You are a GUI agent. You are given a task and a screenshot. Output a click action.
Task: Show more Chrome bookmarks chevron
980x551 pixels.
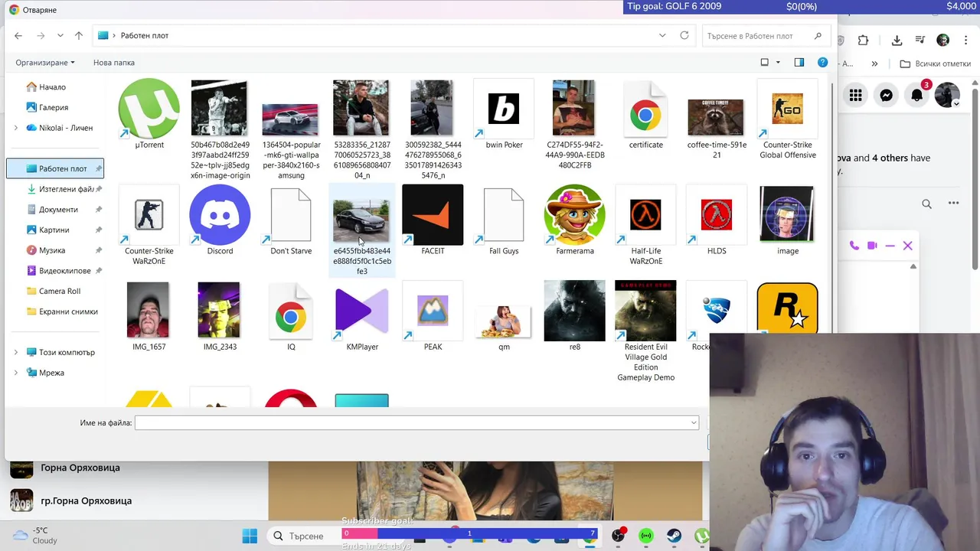pyautogui.click(x=874, y=64)
